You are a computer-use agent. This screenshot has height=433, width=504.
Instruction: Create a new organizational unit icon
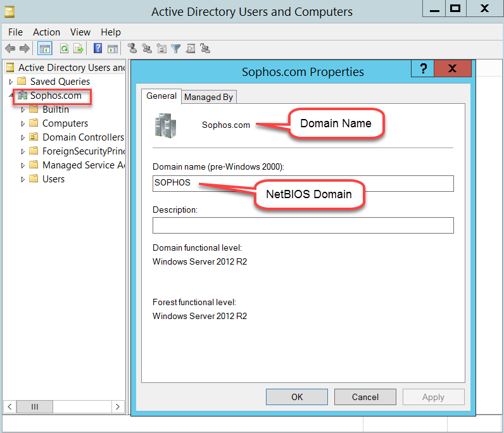(161, 49)
